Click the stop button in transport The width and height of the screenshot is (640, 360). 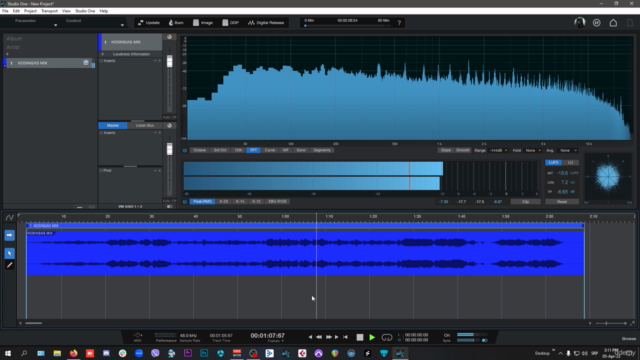[x=360, y=338]
